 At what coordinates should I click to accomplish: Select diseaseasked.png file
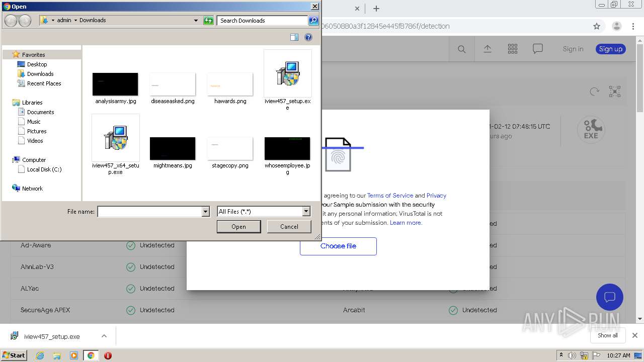173,88
